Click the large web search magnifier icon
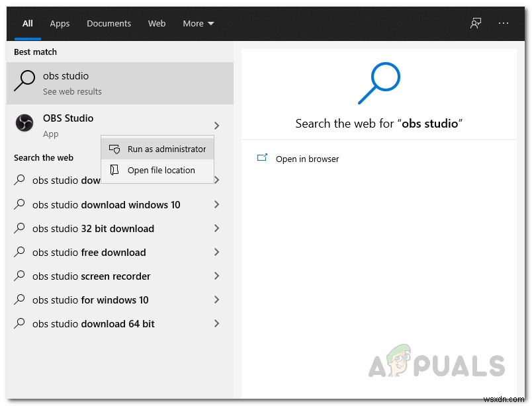 pyautogui.click(x=378, y=83)
